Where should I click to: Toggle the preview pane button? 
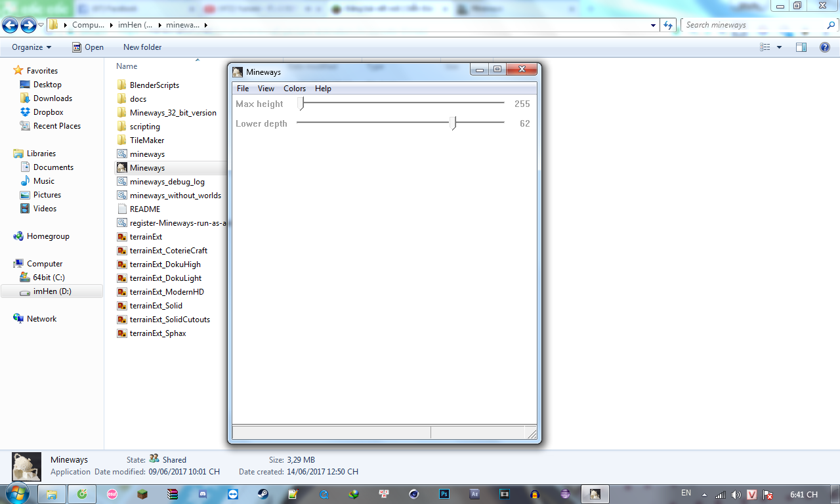(801, 47)
